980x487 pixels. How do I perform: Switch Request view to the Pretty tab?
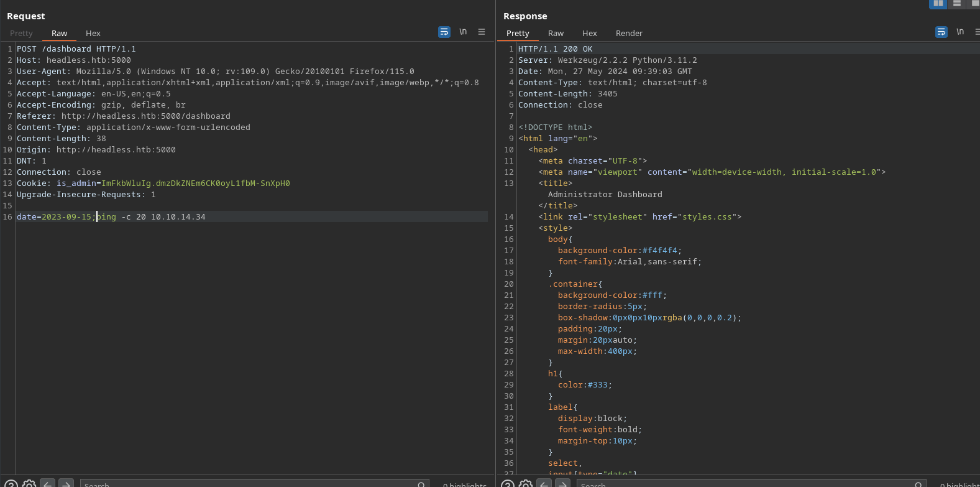point(21,34)
